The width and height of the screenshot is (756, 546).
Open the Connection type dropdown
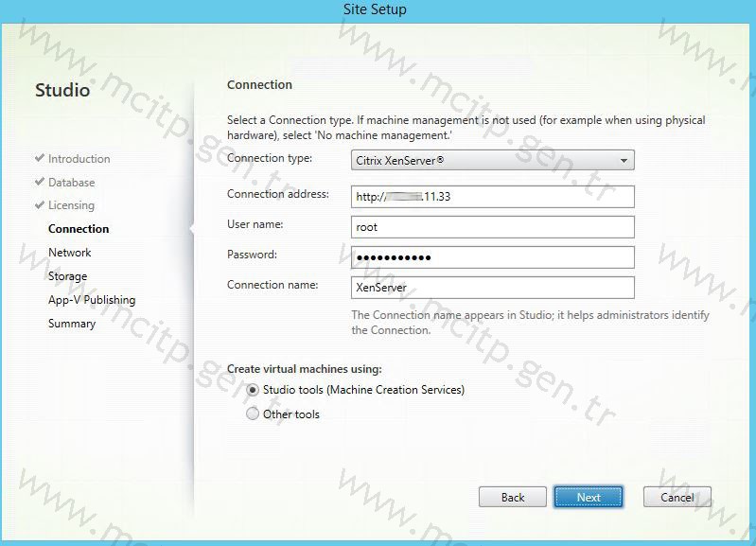pos(493,160)
